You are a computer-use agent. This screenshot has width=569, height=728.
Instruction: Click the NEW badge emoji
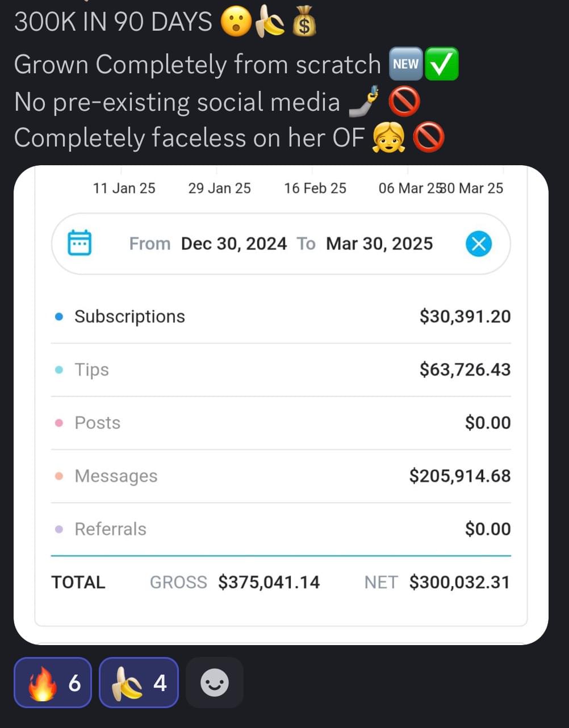click(x=405, y=65)
